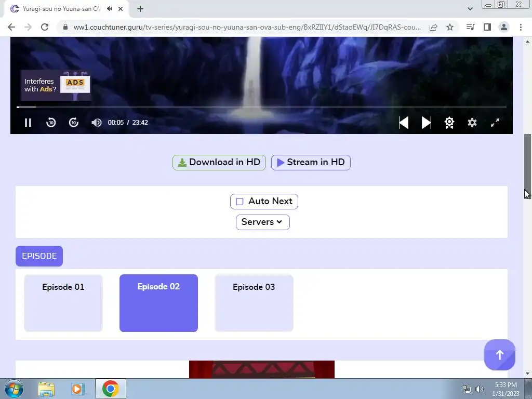The width and height of the screenshot is (532, 399).
Task: Open network status tray icon
Action: click(x=467, y=389)
